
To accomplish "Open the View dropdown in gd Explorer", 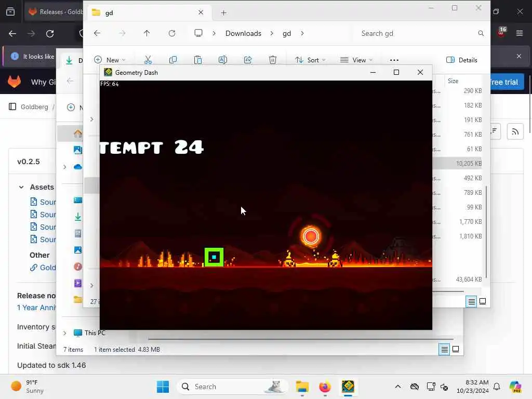I will (356, 60).
